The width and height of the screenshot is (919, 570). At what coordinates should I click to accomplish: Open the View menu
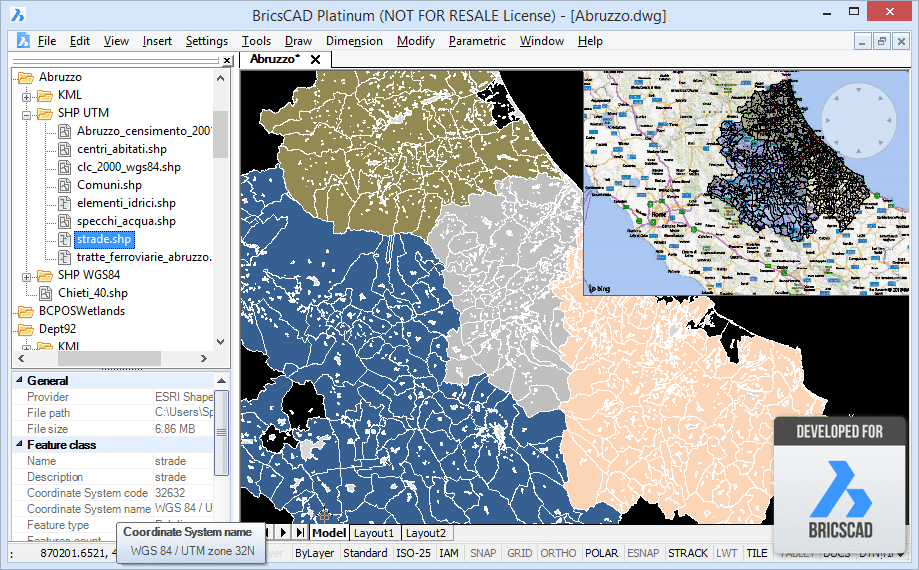pyautogui.click(x=116, y=41)
